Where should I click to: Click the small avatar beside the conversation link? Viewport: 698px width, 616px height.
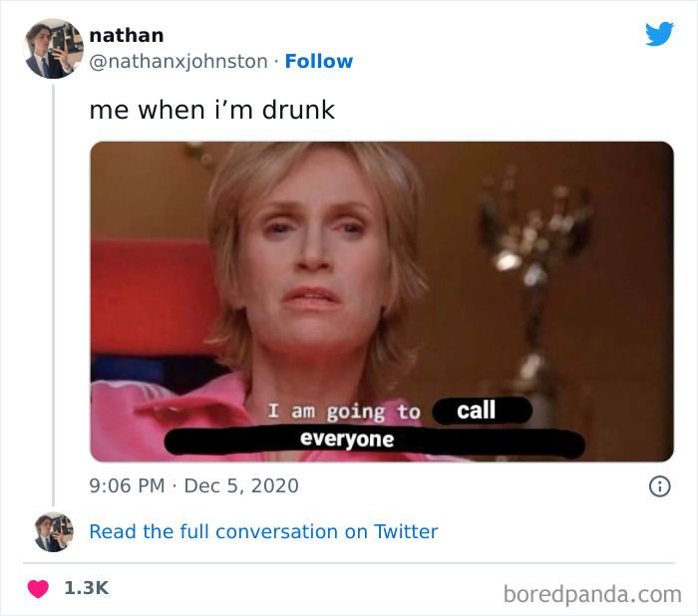(x=54, y=532)
